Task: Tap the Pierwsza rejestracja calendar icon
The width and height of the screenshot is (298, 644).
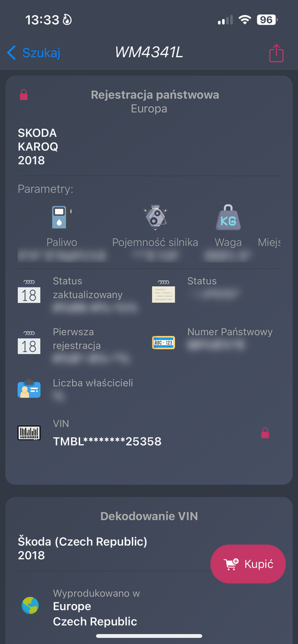Action: point(29,342)
